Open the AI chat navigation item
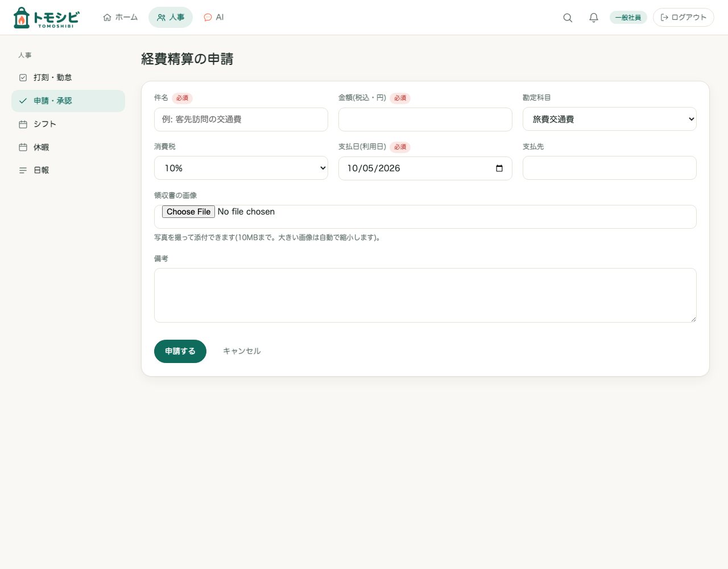 (x=214, y=18)
